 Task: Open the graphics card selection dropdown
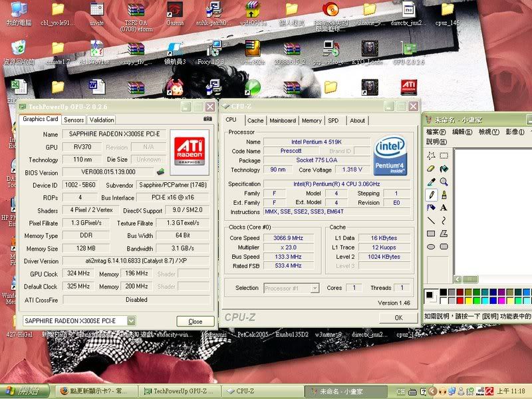pos(131,321)
